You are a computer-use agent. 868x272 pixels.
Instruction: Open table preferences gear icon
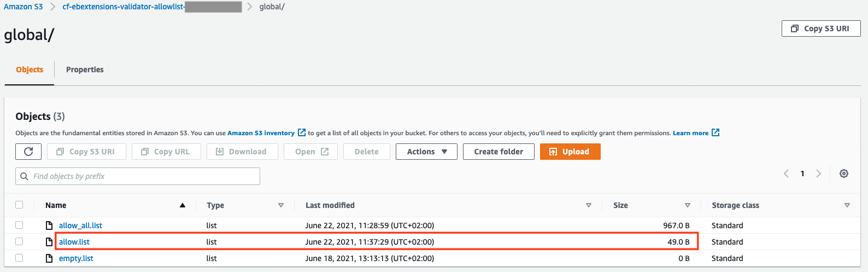[844, 173]
